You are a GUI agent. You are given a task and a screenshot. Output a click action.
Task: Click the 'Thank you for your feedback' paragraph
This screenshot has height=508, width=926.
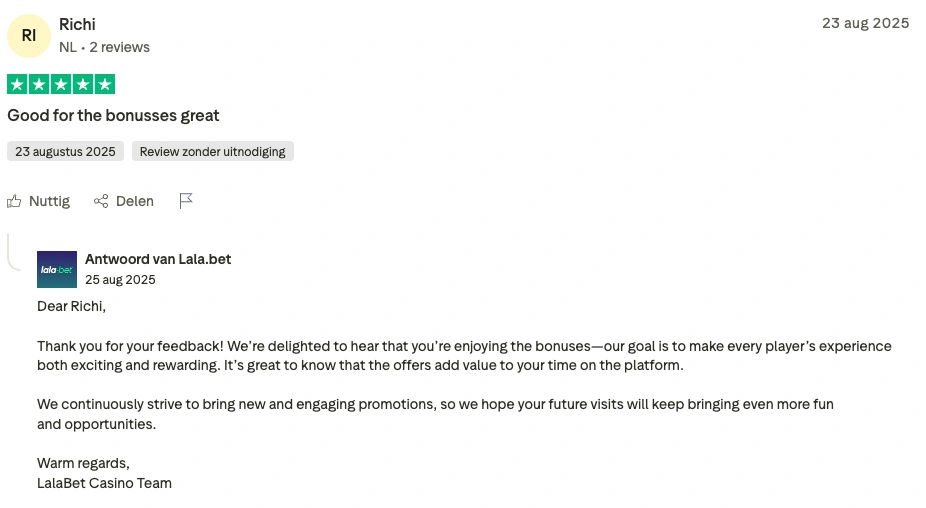464,356
